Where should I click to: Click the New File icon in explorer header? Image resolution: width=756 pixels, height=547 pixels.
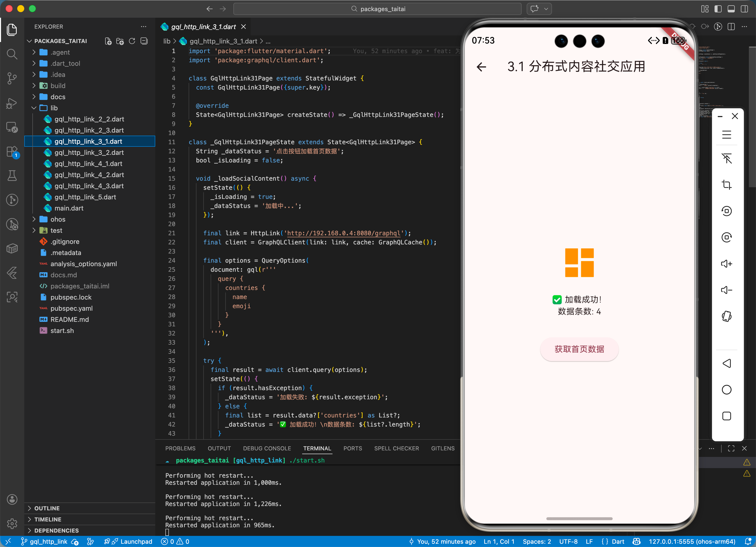click(108, 41)
